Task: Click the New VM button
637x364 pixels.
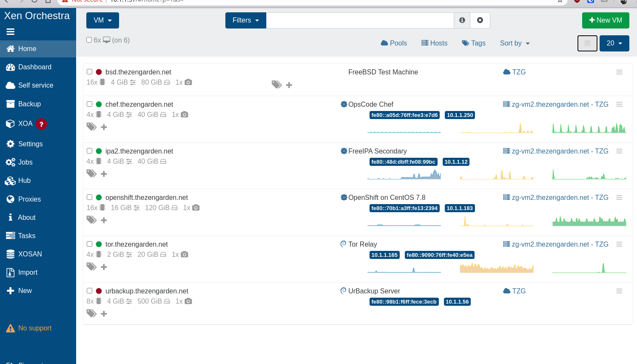Action: click(606, 20)
